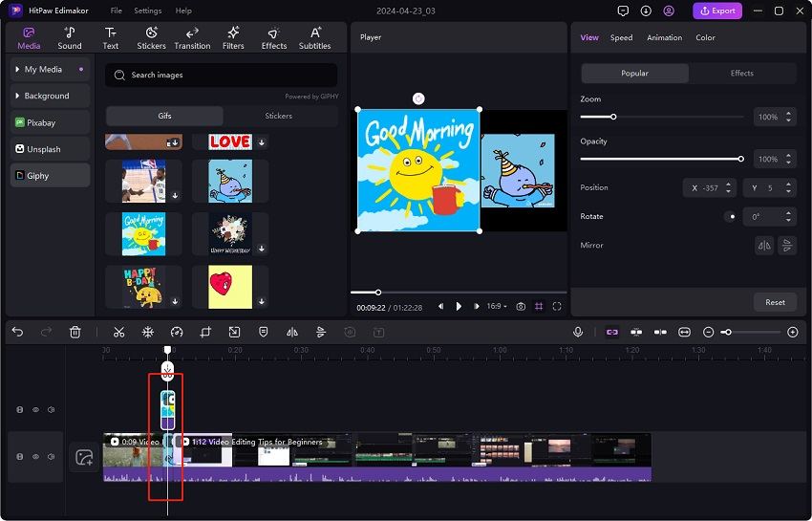This screenshot has height=521, width=812.
Task: Click the mirror horizontal timeline icon
Action: coord(292,333)
